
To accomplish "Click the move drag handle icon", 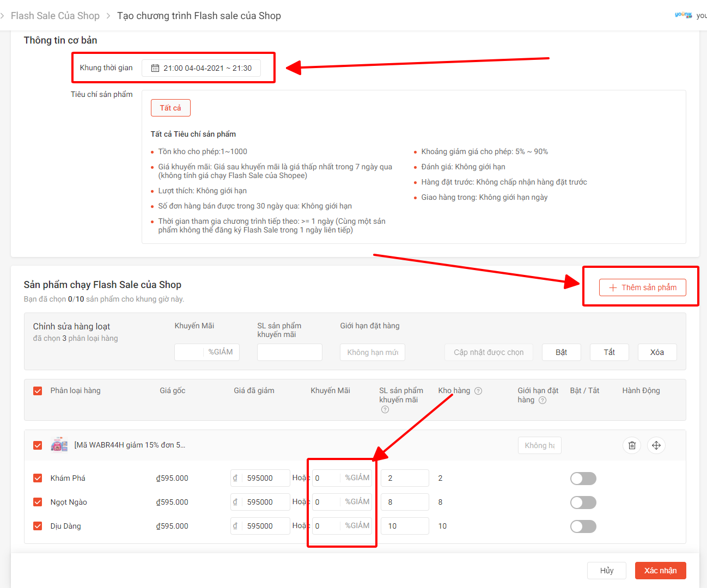I will click(x=656, y=445).
